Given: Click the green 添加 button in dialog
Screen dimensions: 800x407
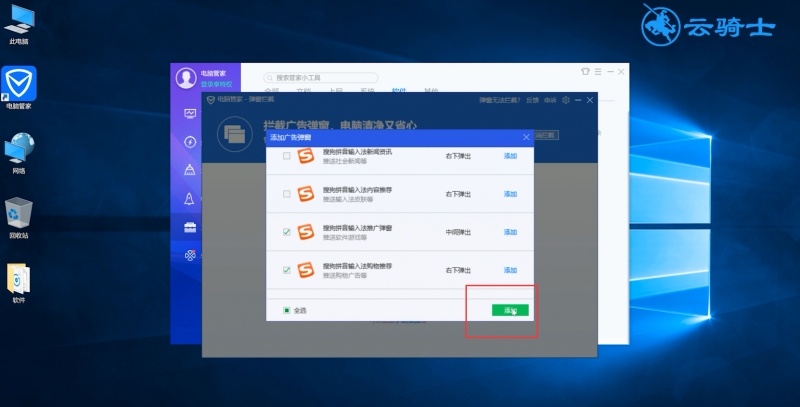Looking at the screenshot, I should point(510,310).
